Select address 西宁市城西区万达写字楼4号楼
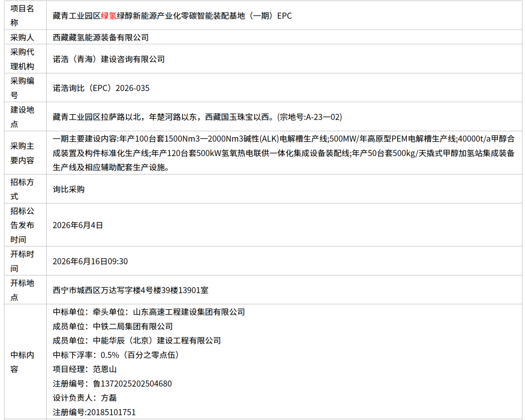 (130, 290)
